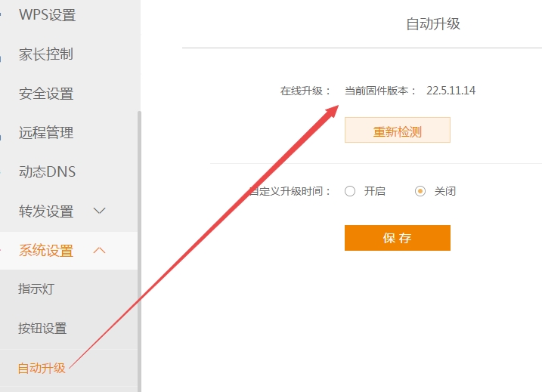This screenshot has width=542, height=392.
Task: Open the 安全设置 sidebar item
Action: click(45, 94)
